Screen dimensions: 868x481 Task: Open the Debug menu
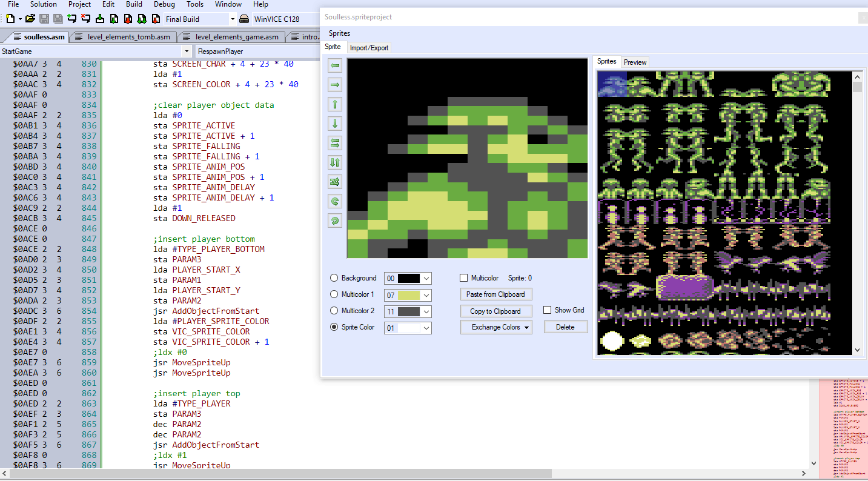pos(164,4)
